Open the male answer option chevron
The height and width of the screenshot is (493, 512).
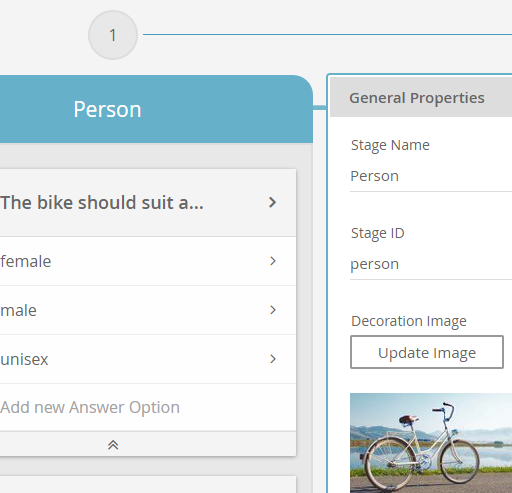(x=273, y=310)
